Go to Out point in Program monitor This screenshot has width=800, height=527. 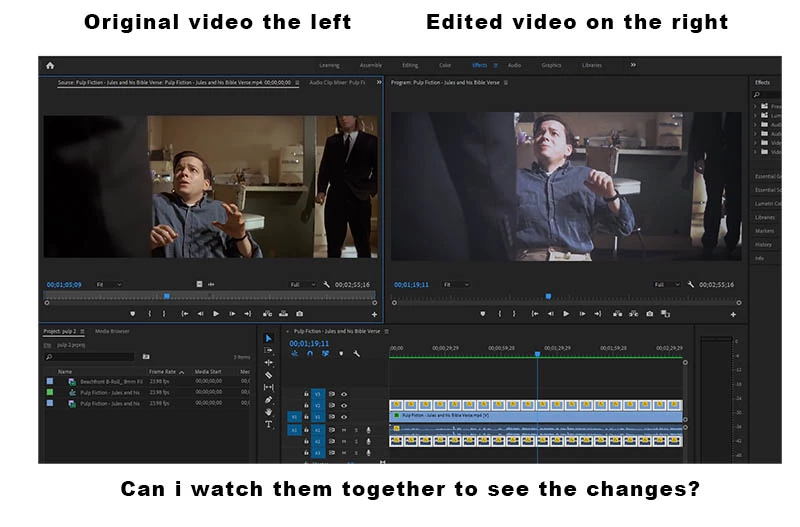pyautogui.click(x=597, y=314)
